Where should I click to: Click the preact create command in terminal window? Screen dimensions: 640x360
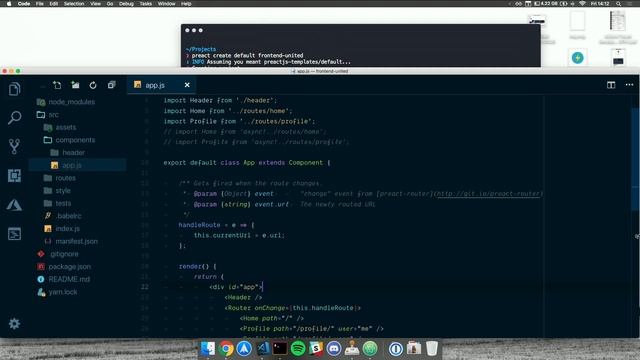247,56
